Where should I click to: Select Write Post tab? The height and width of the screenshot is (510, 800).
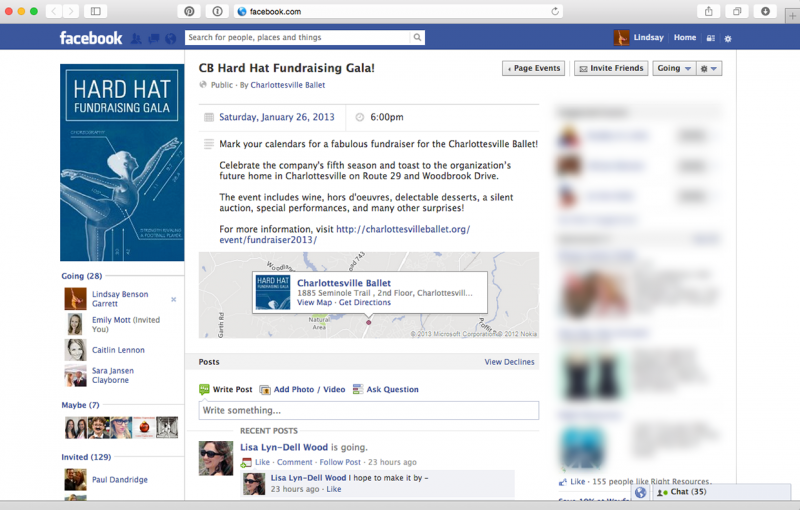[x=226, y=390]
